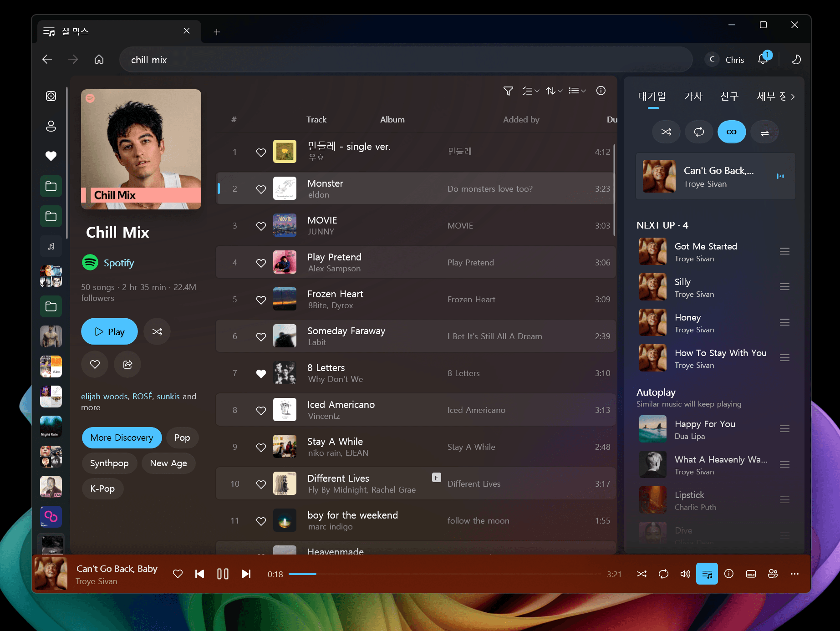Open mini player icon in player bar
The width and height of the screenshot is (840, 631).
751,574
